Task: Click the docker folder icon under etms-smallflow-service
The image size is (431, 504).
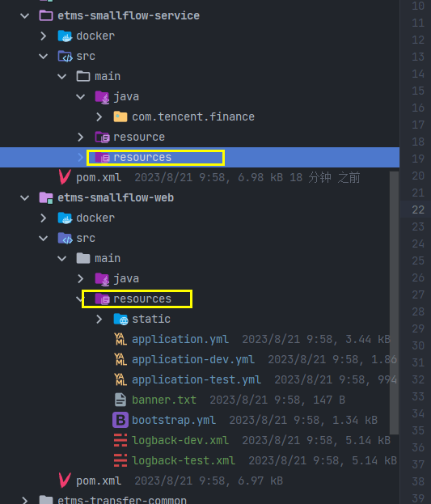Action: pyautogui.click(x=65, y=36)
